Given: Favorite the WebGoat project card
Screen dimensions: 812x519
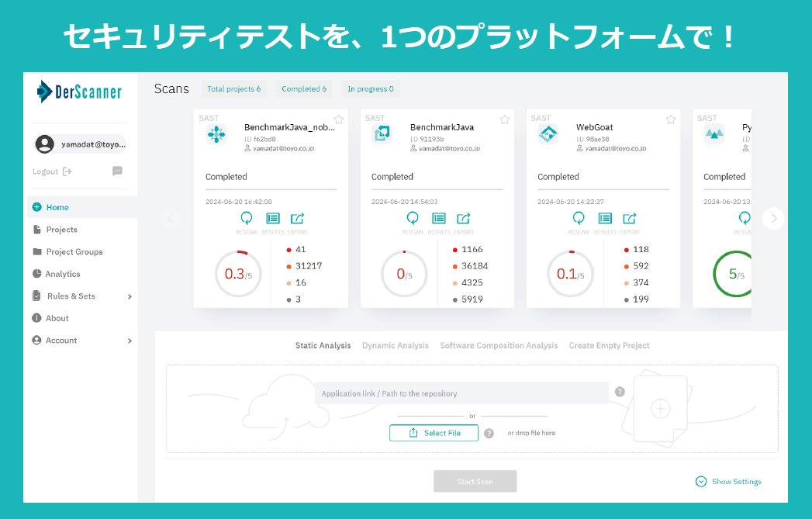Looking at the screenshot, I should (x=670, y=118).
